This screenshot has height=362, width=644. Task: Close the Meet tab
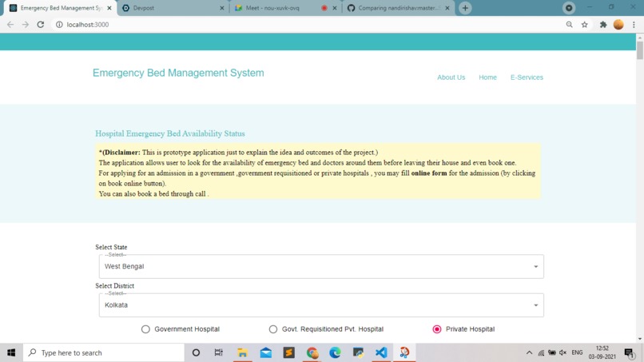click(x=334, y=8)
